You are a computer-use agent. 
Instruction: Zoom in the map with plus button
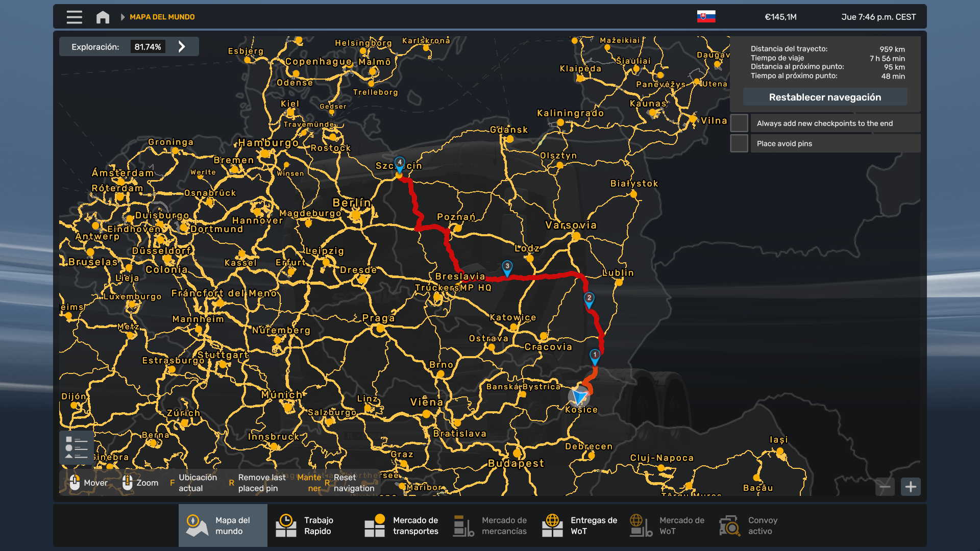[911, 487]
